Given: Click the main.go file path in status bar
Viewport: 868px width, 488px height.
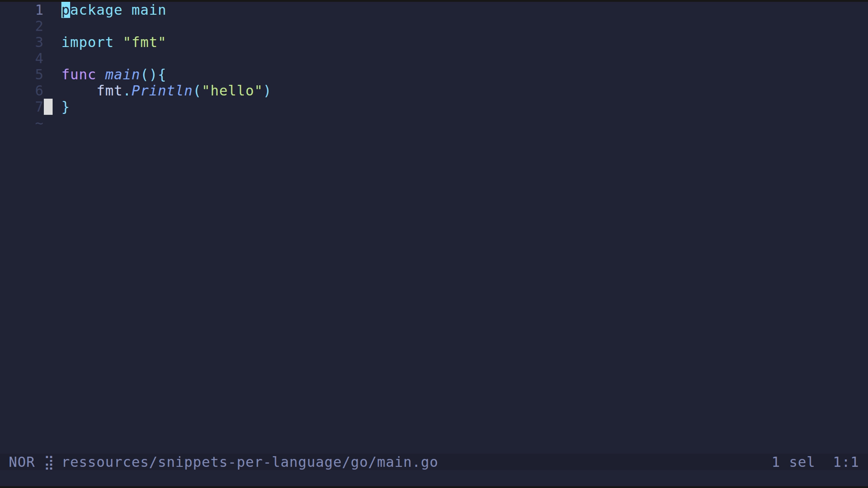Looking at the screenshot, I should pyautogui.click(x=250, y=462).
